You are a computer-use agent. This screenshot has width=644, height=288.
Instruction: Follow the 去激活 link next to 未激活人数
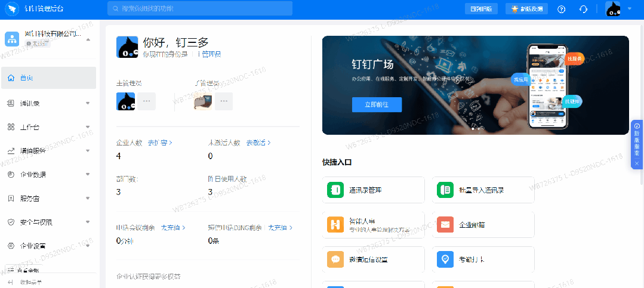pos(258,143)
